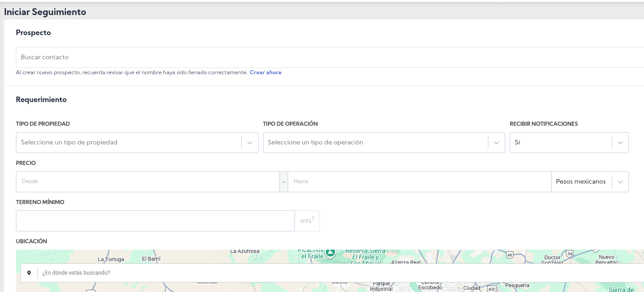Click the mts² unit box beside Terreno Mínimo

click(307, 221)
